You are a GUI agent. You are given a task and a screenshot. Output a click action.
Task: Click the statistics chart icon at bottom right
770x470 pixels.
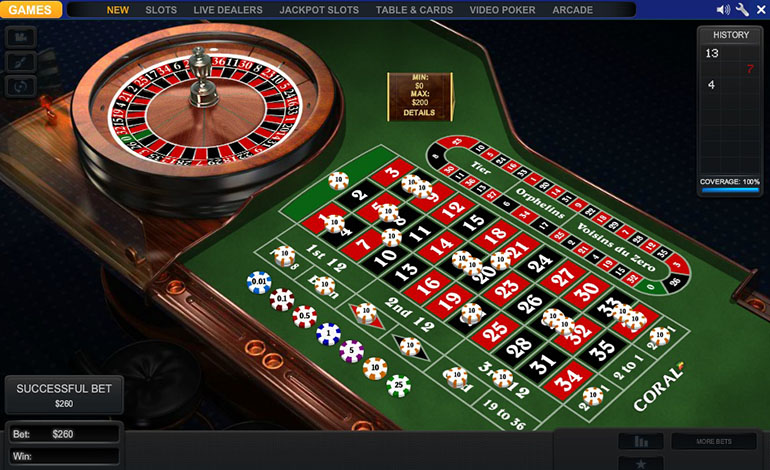click(x=641, y=441)
